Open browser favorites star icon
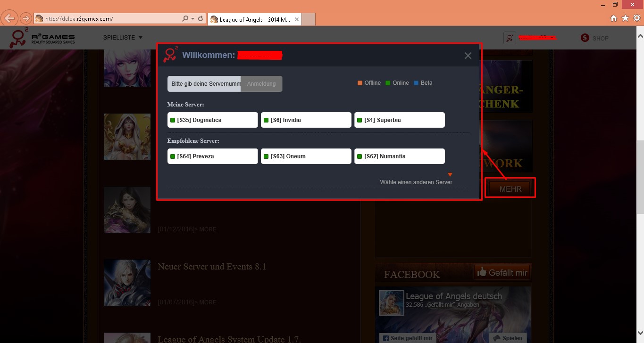Screen dimensions: 644x343 625,18
